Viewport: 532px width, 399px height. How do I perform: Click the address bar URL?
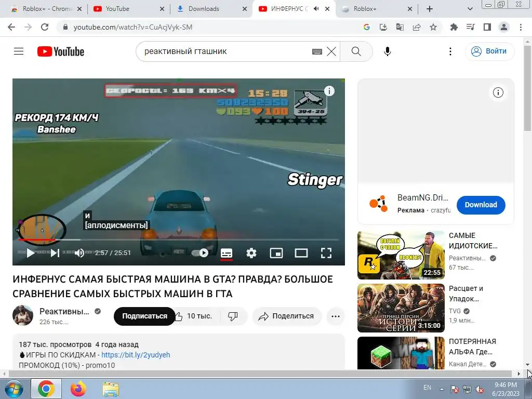click(x=133, y=27)
